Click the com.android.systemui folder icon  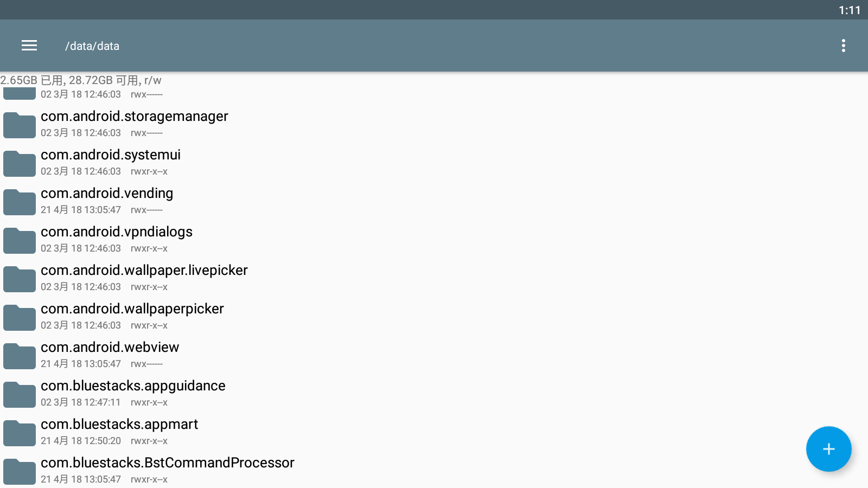pos(20,163)
